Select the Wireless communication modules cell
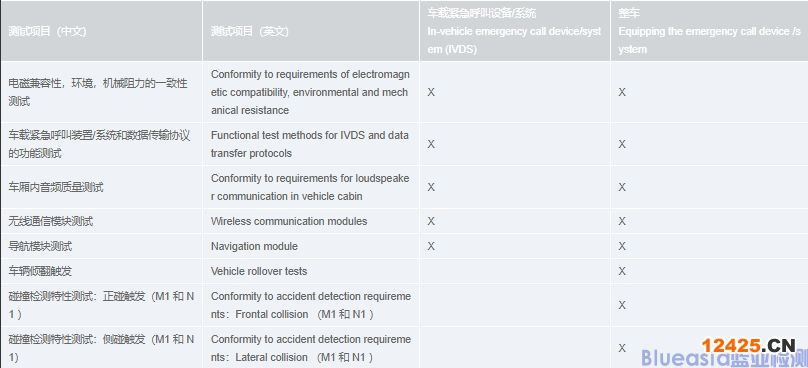 pos(311,221)
